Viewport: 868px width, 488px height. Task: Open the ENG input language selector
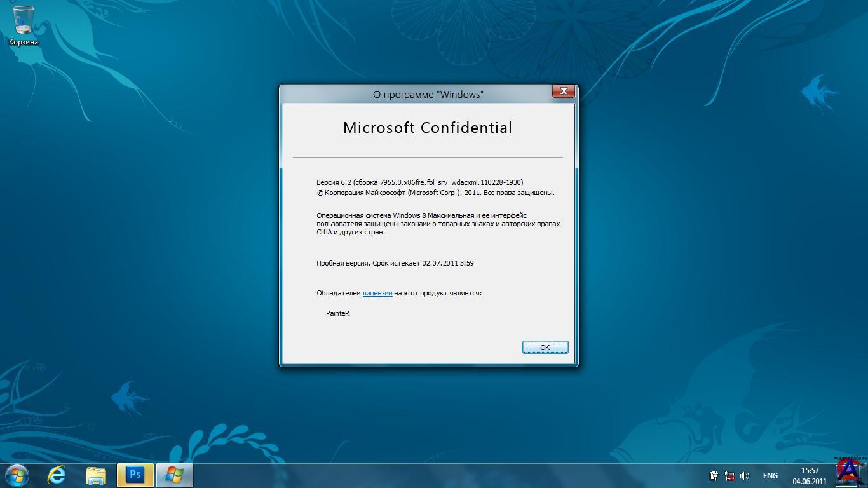tap(770, 476)
